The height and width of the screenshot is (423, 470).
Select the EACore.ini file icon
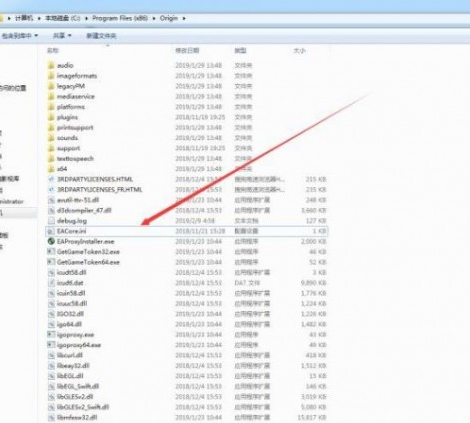point(51,231)
